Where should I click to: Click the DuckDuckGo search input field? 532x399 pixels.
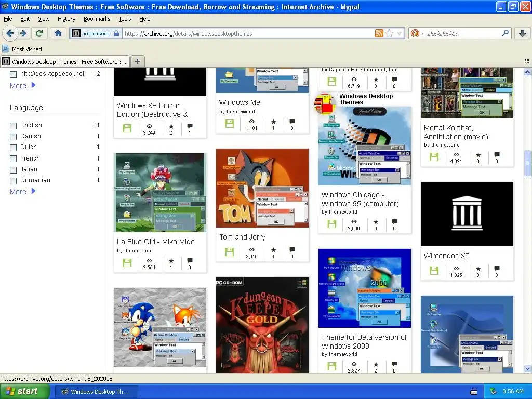(463, 33)
